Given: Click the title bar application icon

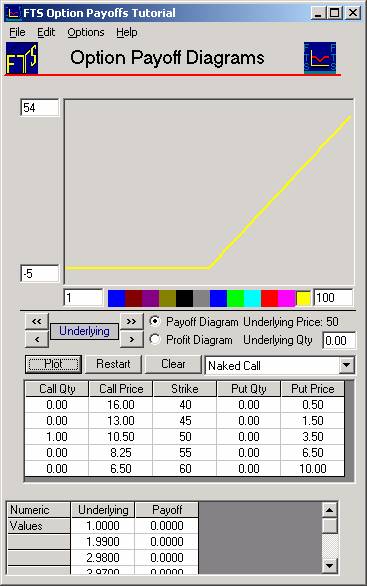Looking at the screenshot, I should [13, 13].
